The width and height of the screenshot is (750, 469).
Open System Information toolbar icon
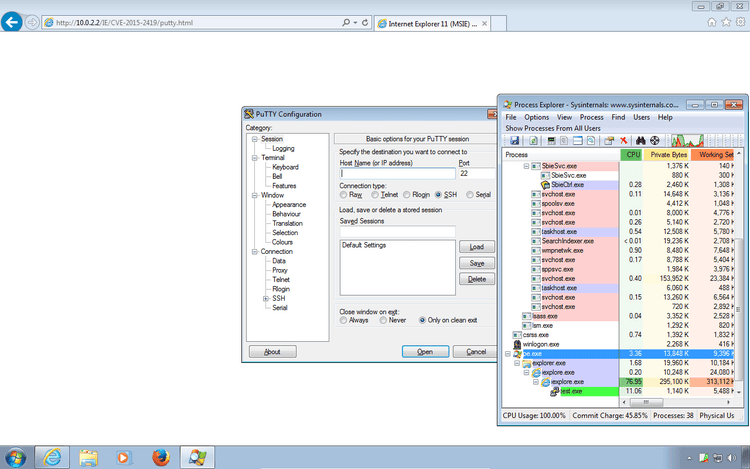pyautogui.click(x=551, y=141)
